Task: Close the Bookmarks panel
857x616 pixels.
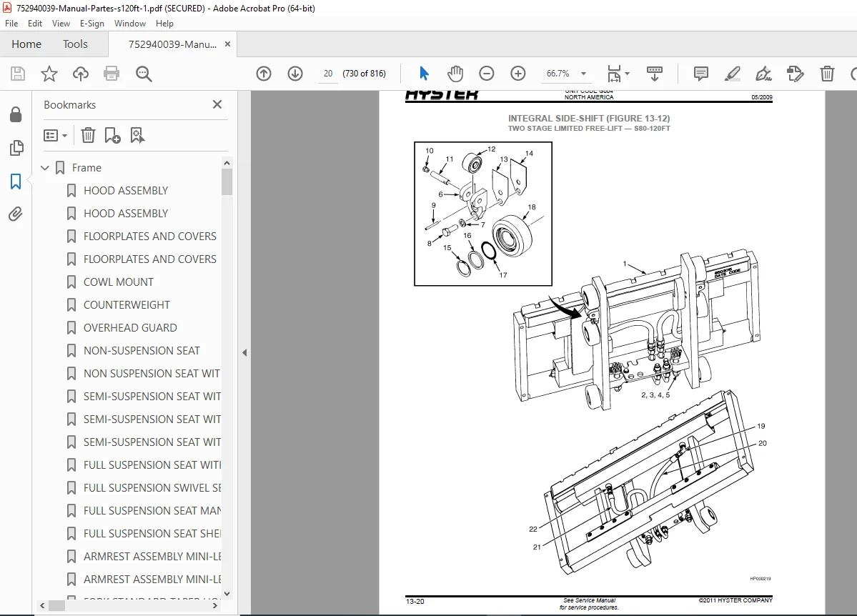Action: [217, 104]
